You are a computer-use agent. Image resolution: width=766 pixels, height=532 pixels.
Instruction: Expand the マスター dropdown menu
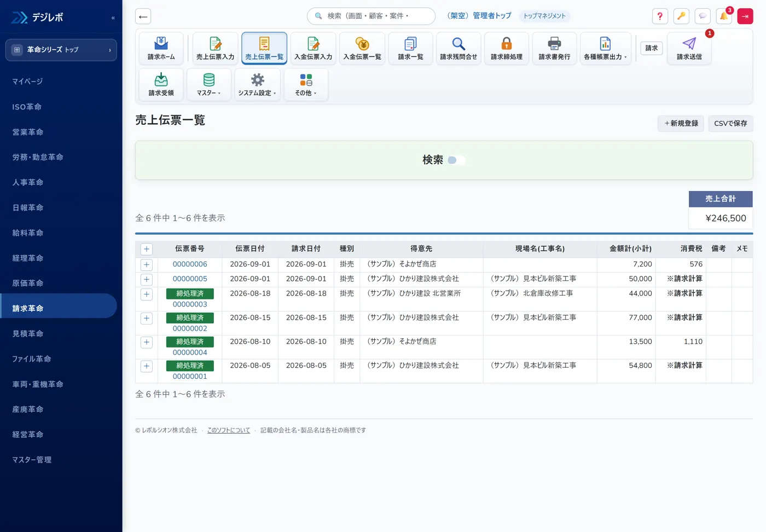209,85
